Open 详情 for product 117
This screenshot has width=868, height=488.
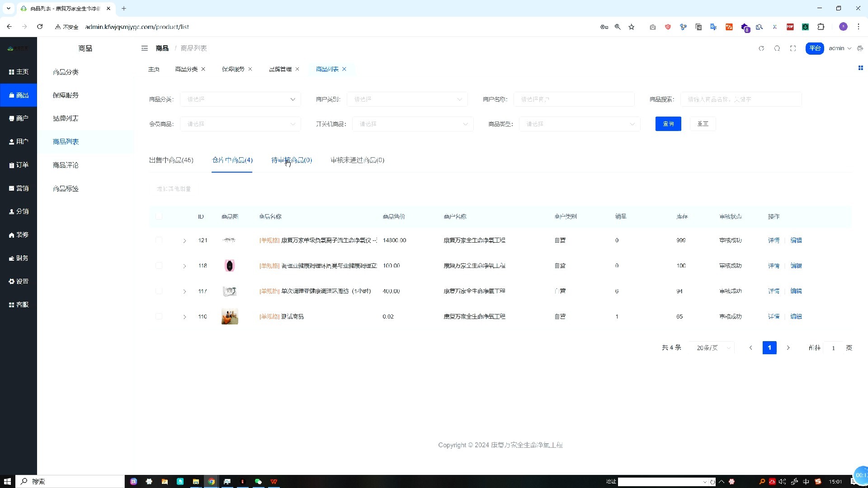(774, 291)
